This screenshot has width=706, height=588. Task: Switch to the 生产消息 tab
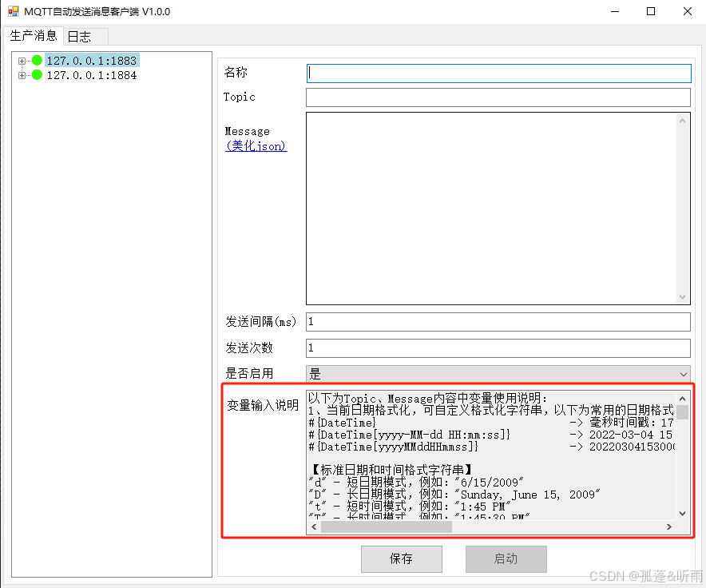click(34, 36)
